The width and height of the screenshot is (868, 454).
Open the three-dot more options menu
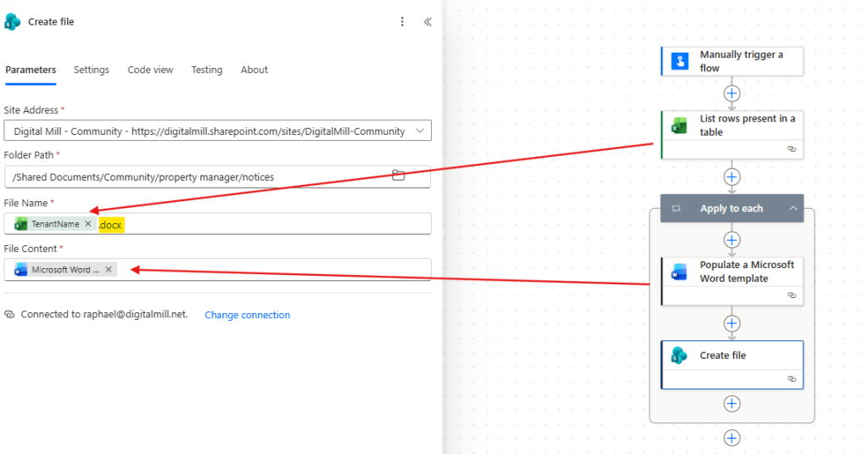[402, 21]
